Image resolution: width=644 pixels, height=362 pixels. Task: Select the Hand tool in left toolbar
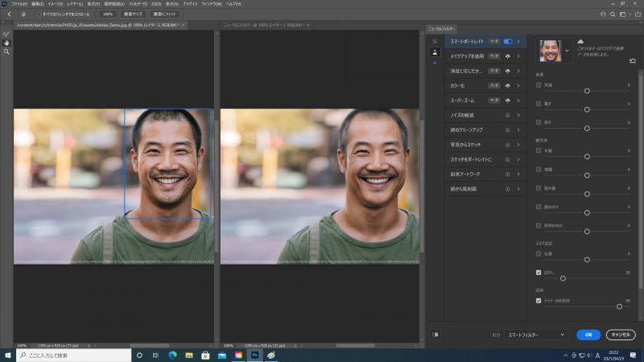(6, 43)
